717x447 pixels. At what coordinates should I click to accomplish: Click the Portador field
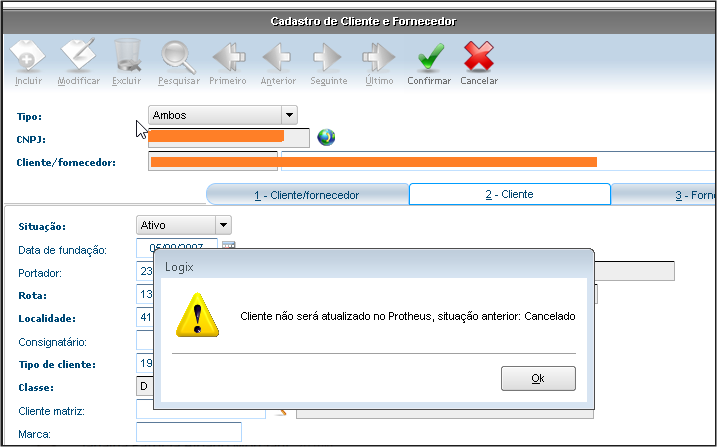(145, 271)
